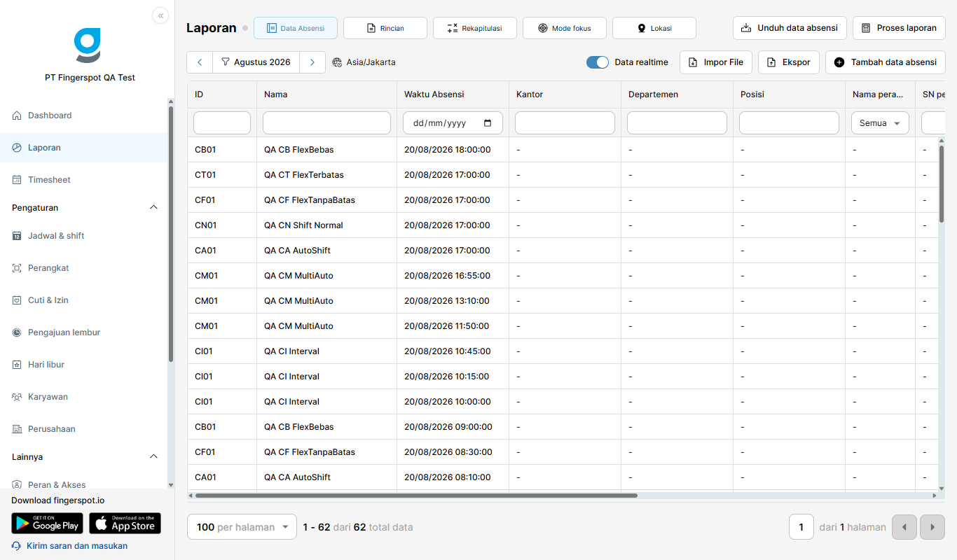Click Kirim saran dan masukan link
957x560 pixels.
(77, 546)
